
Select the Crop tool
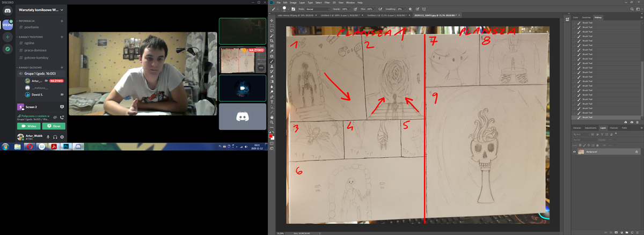pos(273,41)
